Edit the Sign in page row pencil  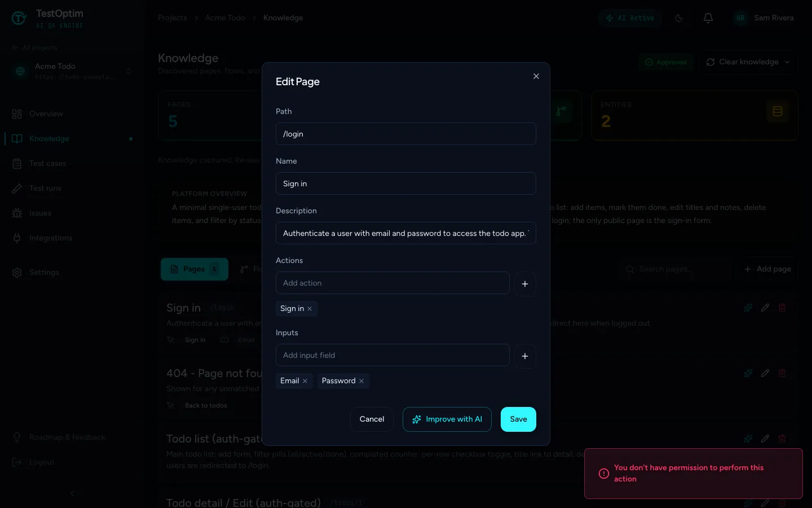[x=765, y=308]
